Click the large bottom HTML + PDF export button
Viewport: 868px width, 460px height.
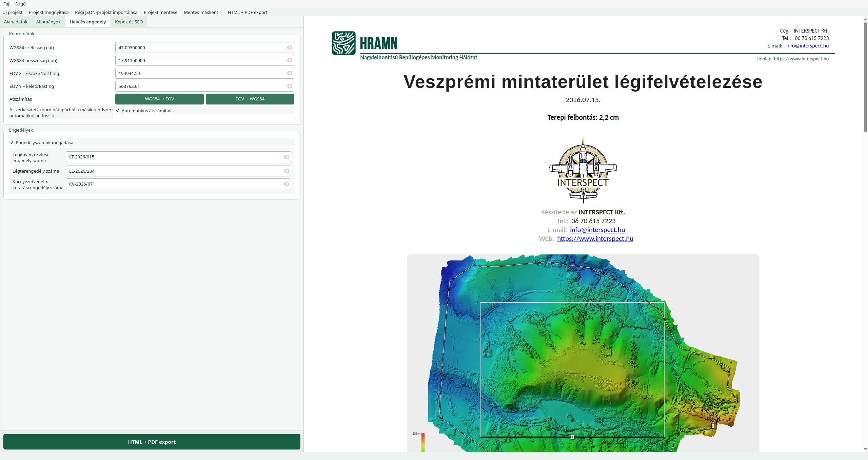click(152, 442)
